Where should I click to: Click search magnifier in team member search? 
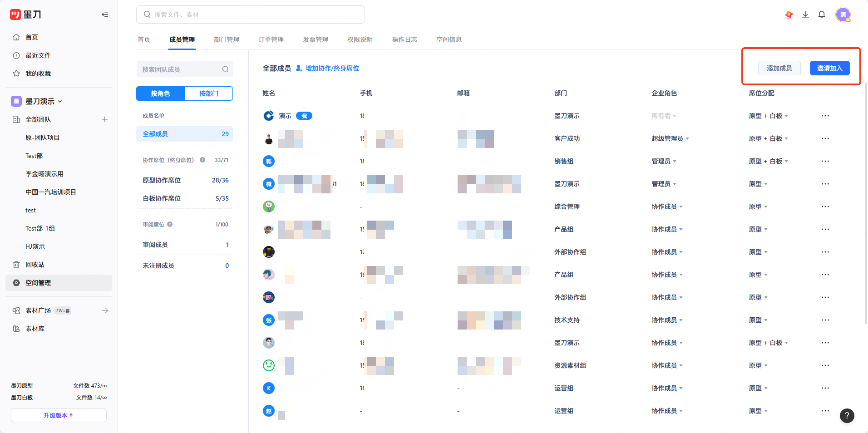click(225, 69)
